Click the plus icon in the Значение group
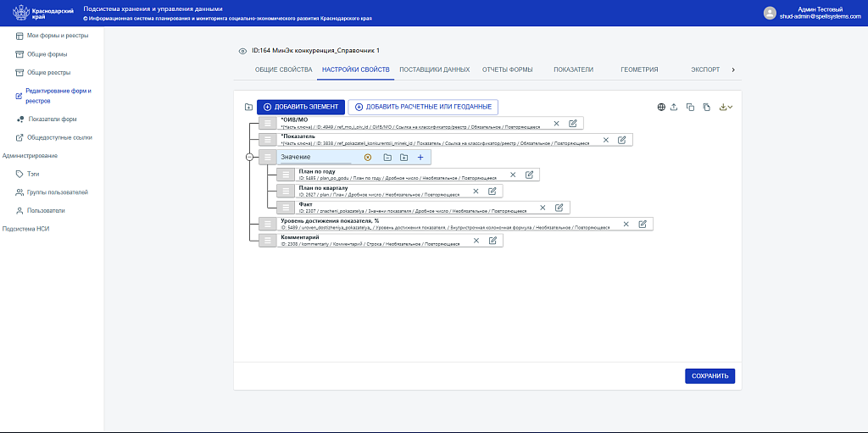The width and height of the screenshot is (868, 433). pyautogui.click(x=420, y=158)
